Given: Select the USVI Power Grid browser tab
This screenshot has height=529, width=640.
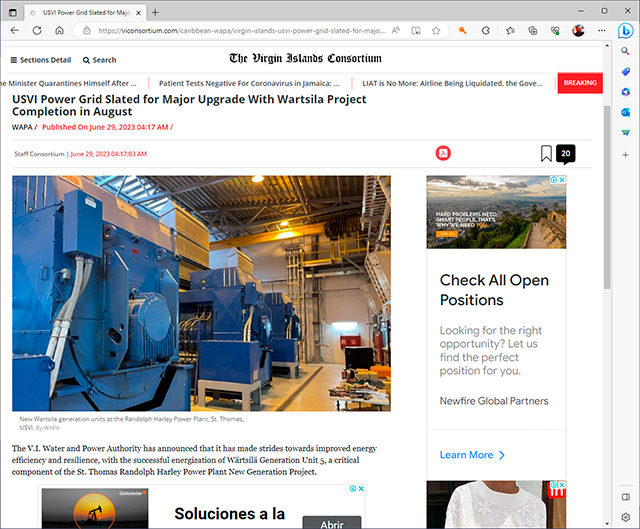Looking at the screenshot, I should click(85, 13).
